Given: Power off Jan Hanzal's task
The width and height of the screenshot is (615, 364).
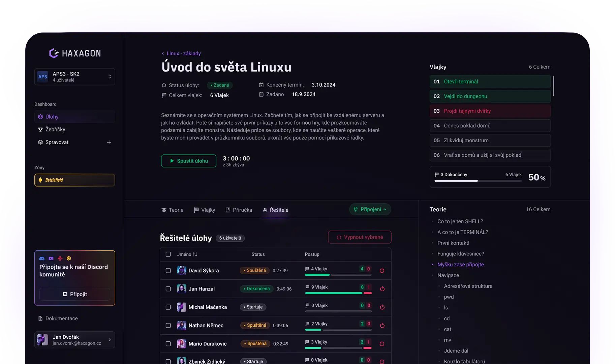Looking at the screenshot, I should tap(382, 289).
